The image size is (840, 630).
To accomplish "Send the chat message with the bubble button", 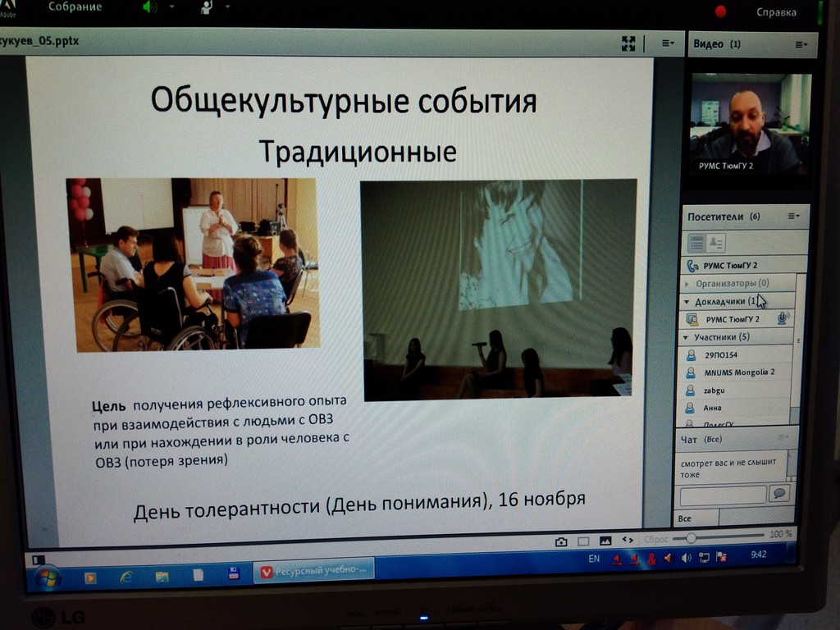I will [x=779, y=493].
